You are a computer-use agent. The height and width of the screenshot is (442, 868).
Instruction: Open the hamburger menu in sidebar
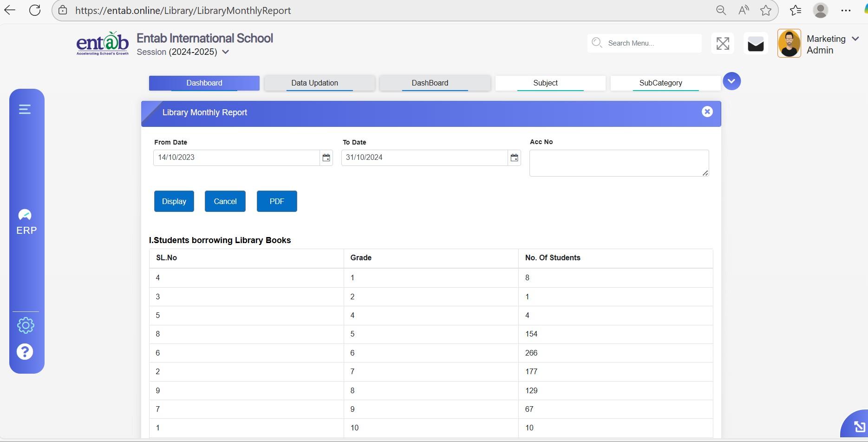[x=25, y=109]
